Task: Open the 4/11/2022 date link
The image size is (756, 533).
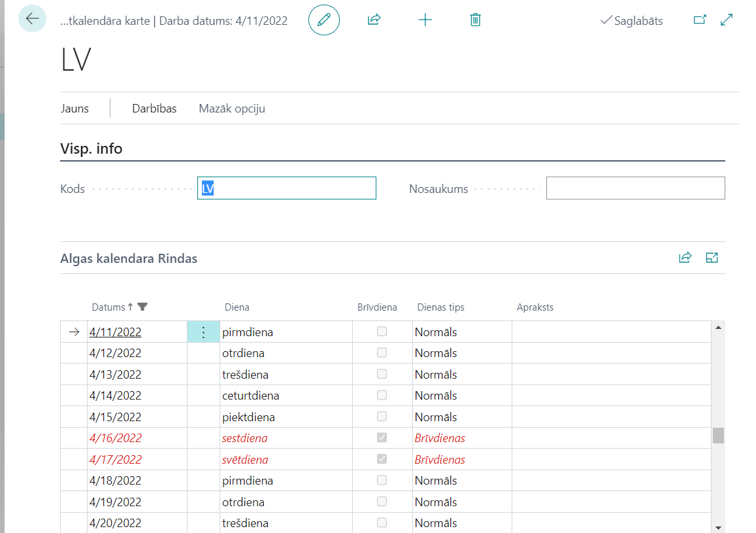Action: [x=116, y=332]
